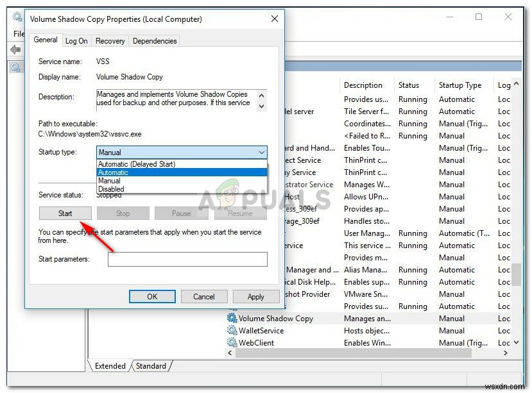The width and height of the screenshot is (532, 393).
Task: Click the vertical scrollbar thumb in services list
Action: tap(516, 275)
